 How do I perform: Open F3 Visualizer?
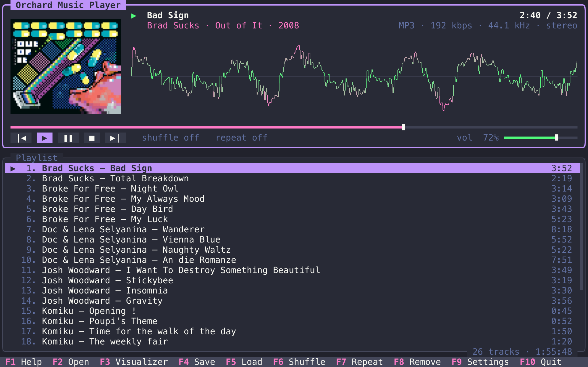pos(134,362)
